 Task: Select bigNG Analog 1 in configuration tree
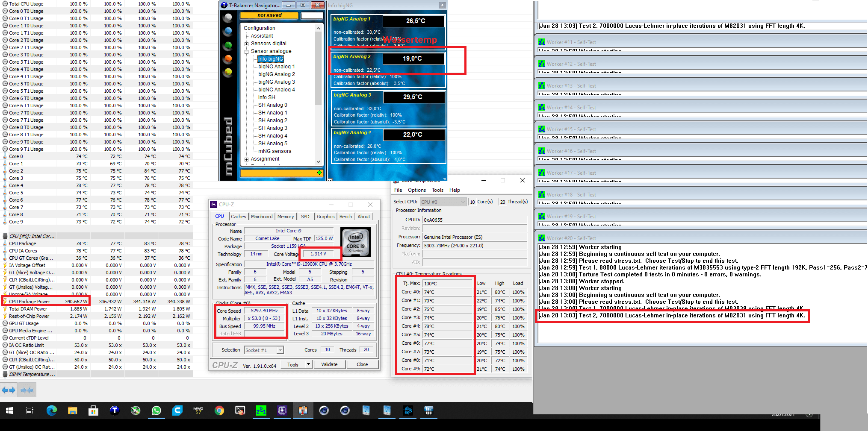pyautogui.click(x=276, y=67)
